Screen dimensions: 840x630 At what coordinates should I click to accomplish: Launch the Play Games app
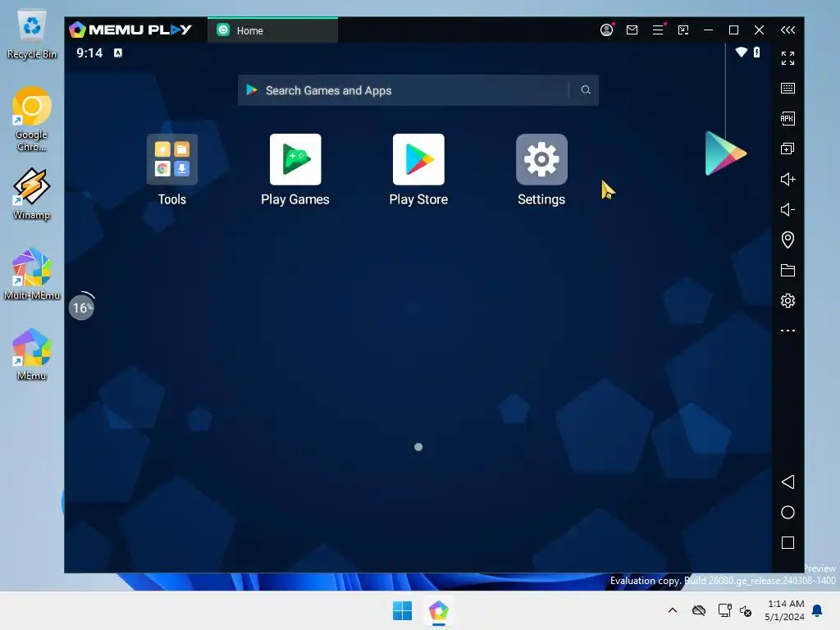pyautogui.click(x=295, y=159)
